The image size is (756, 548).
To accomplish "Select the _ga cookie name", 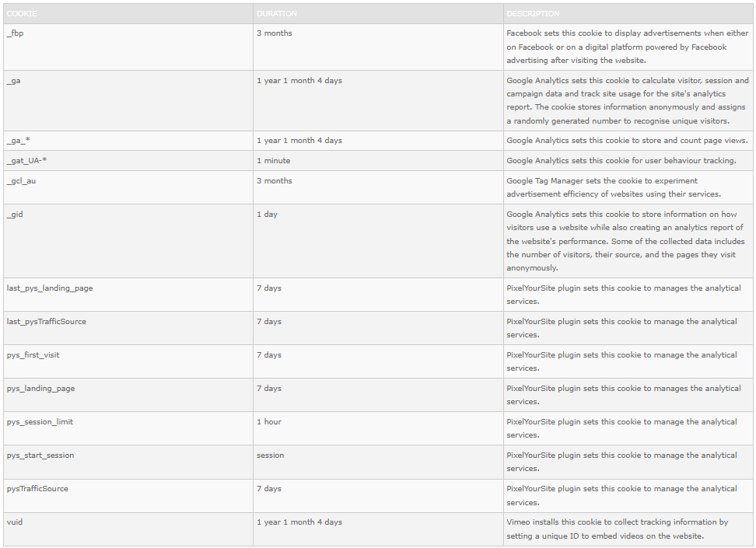I will click(x=13, y=81).
